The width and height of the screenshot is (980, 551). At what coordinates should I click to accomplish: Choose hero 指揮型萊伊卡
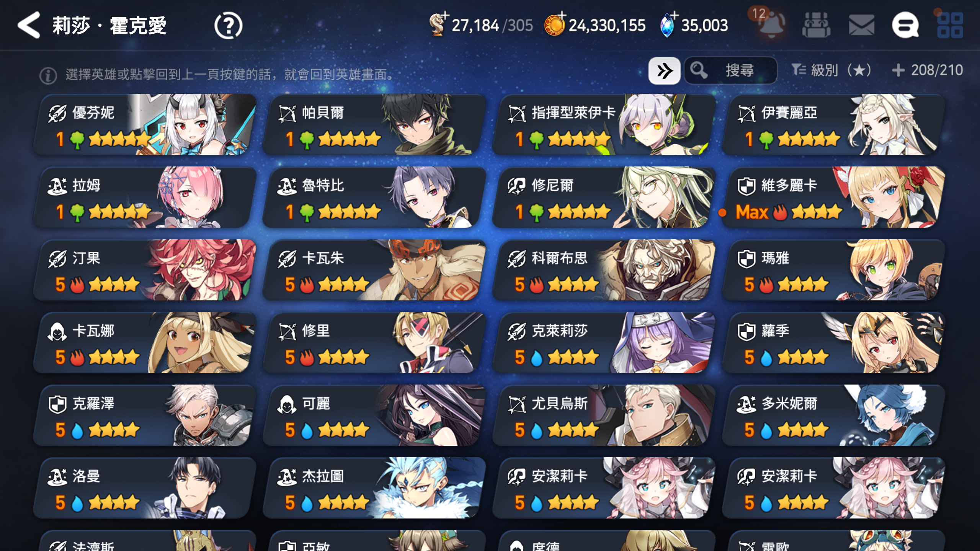click(x=603, y=125)
